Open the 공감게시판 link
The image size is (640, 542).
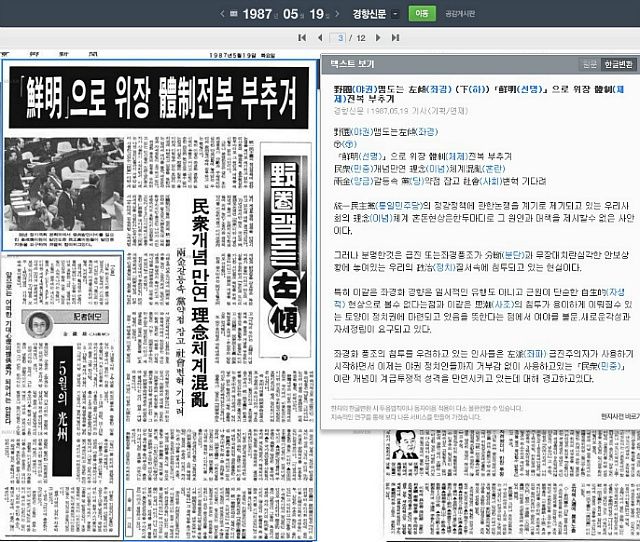pos(460,14)
